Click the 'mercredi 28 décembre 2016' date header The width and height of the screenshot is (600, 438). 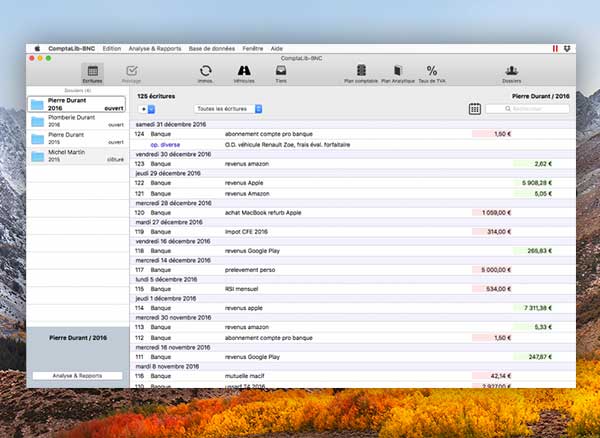(x=173, y=203)
